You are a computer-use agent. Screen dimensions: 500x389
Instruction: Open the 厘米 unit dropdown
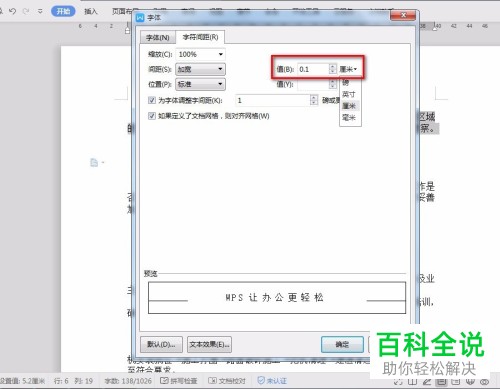[x=348, y=69]
